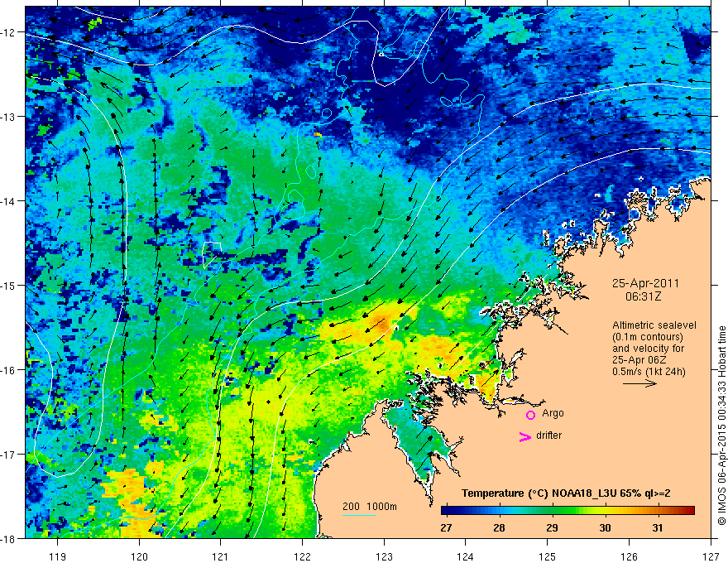Viewport: 728px width, 563px height.
Task: Click the 'Argo' legend label
Action: click(x=553, y=413)
